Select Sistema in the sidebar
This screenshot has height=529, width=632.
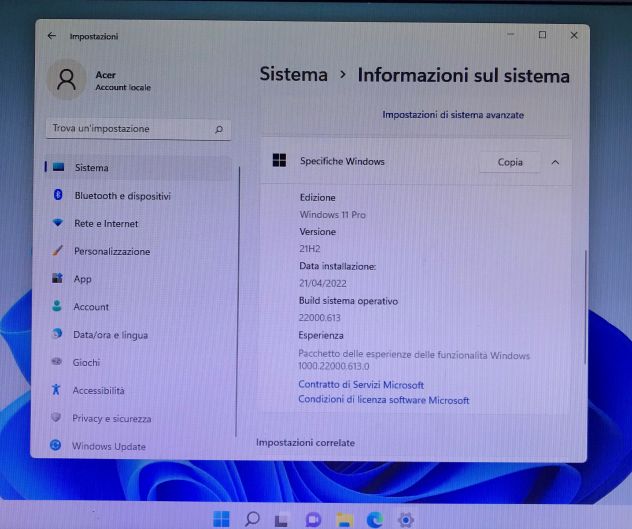pos(138,167)
